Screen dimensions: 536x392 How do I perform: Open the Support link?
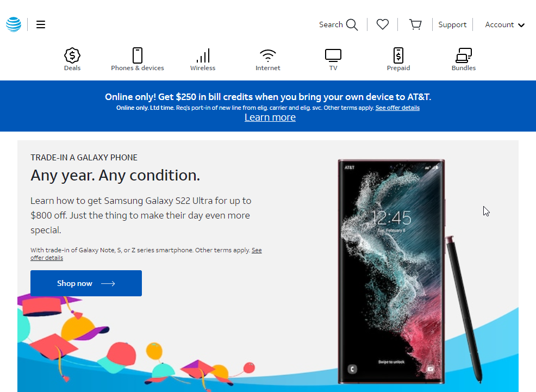[x=452, y=24]
